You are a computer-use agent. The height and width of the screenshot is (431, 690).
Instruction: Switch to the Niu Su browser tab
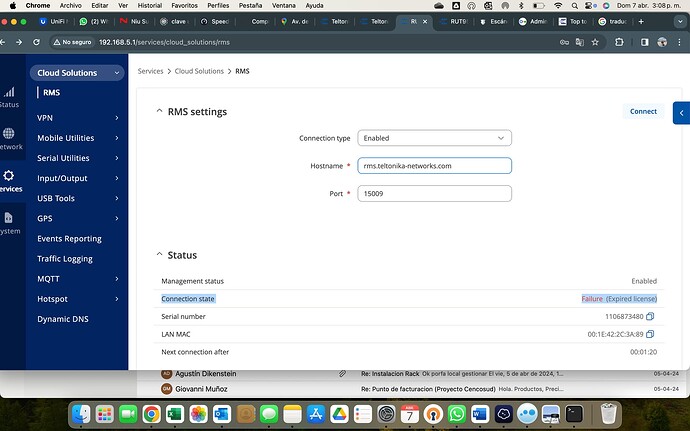(x=135, y=21)
